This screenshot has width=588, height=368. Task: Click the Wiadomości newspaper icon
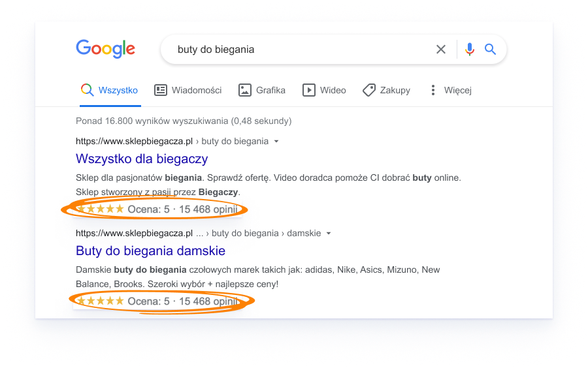[161, 90]
